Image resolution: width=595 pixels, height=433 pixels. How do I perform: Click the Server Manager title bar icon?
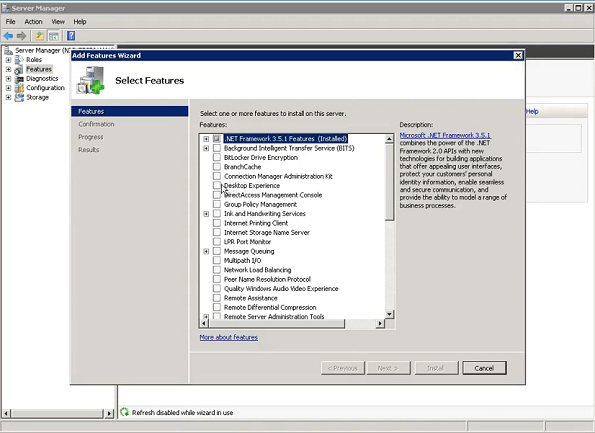pos(5,8)
